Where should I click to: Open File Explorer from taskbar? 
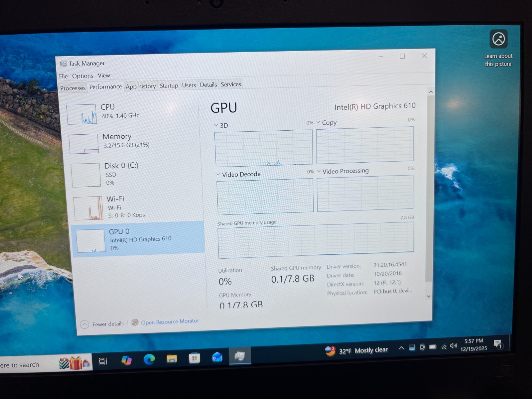click(x=172, y=358)
